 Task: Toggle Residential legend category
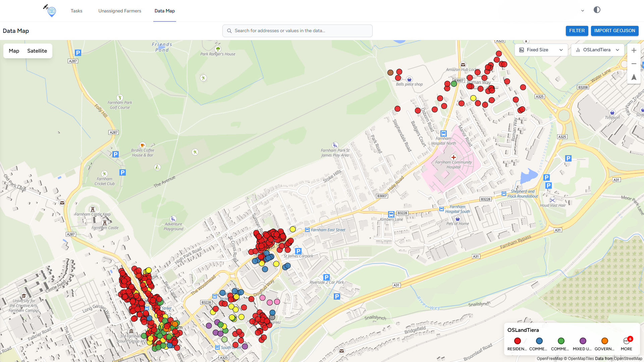(x=517, y=341)
